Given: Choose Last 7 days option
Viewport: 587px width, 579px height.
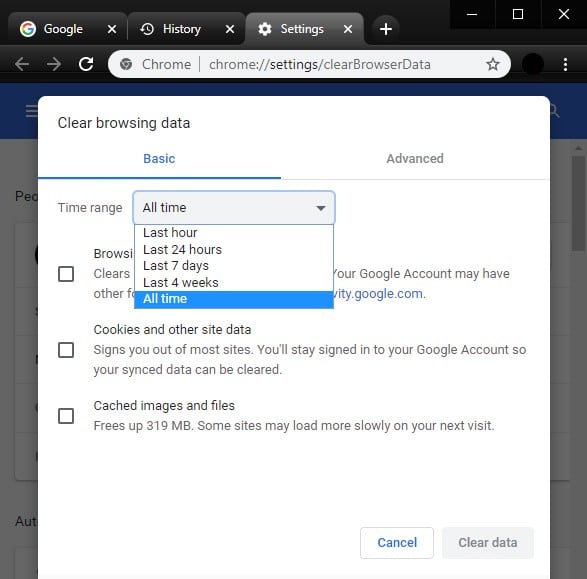Looking at the screenshot, I should pos(234,266).
